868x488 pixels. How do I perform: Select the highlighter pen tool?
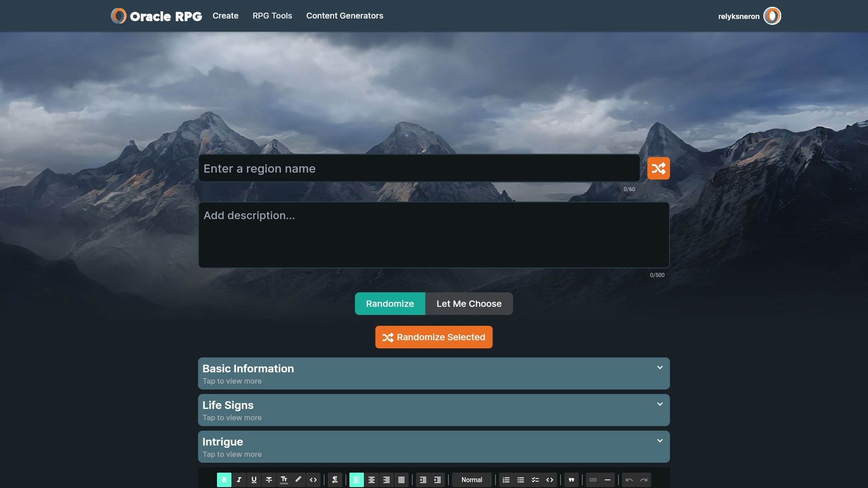[x=298, y=480]
